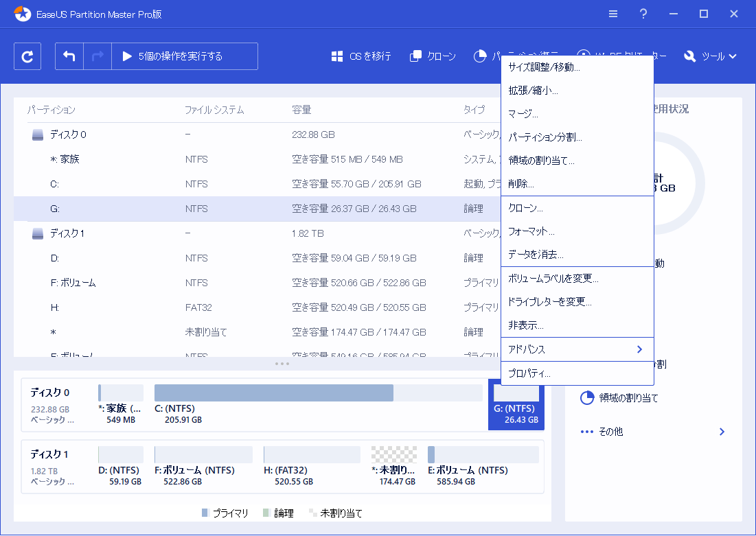Choose 拡張/縮小 from context menu
Viewport: 756px width, 536px height.
pyautogui.click(x=577, y=91)
